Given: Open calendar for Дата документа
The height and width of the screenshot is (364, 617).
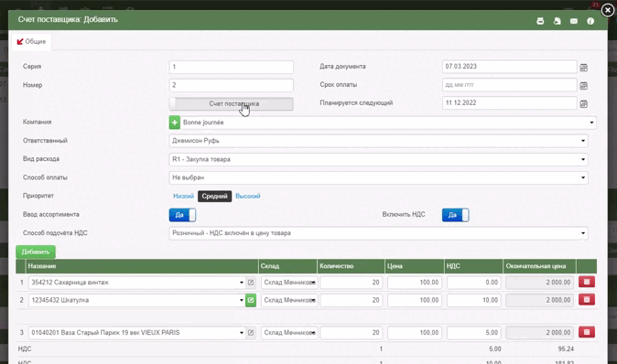Looking at the screenshot, I should (x=583, y=68).
